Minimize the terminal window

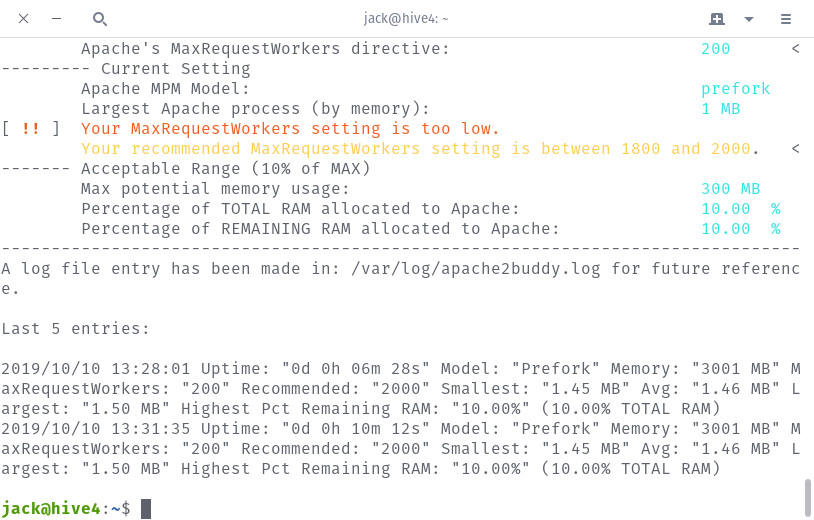coord(57,19)
